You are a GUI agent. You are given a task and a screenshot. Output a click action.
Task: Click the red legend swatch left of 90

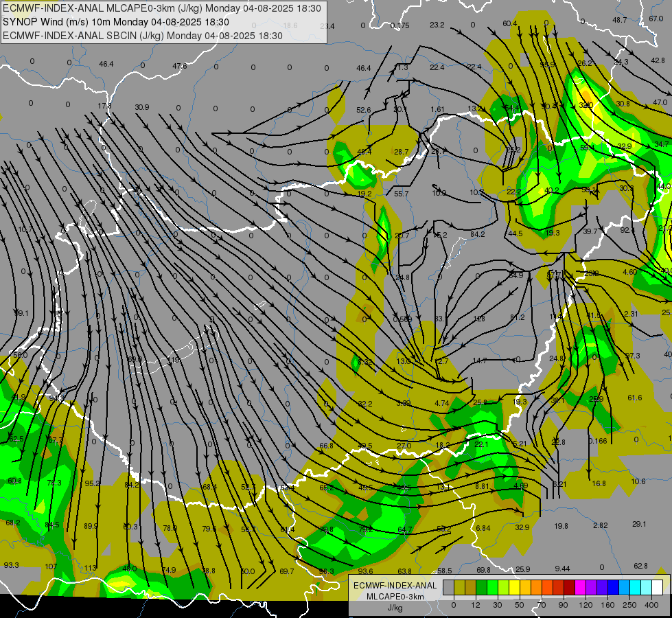559,588
